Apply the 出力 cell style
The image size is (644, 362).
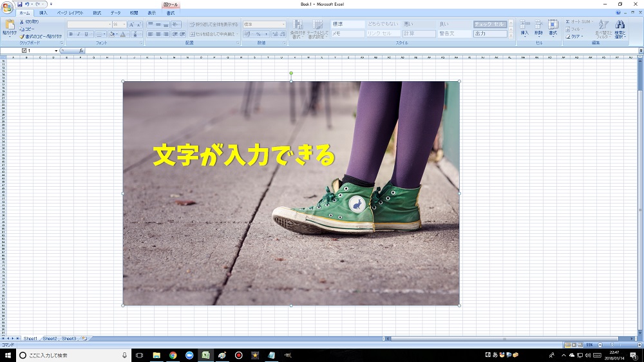490,33
